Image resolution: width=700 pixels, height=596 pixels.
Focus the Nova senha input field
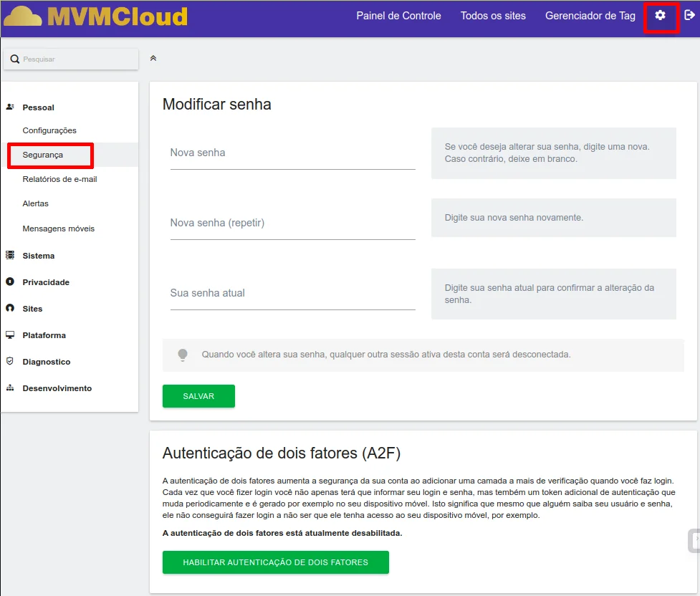click(x=292, y=153)
